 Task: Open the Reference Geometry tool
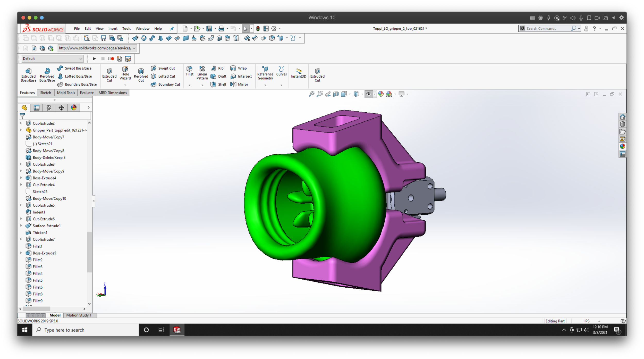[265, 73]
